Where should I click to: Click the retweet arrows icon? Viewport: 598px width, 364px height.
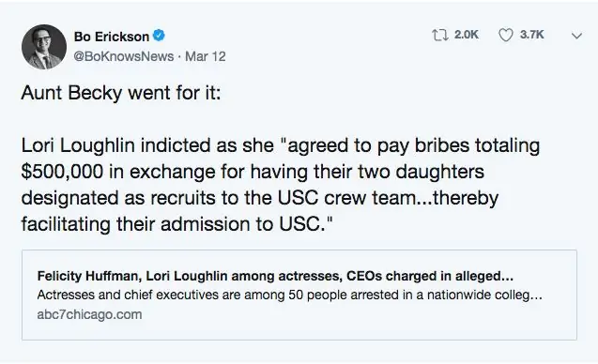click(439, 35)
